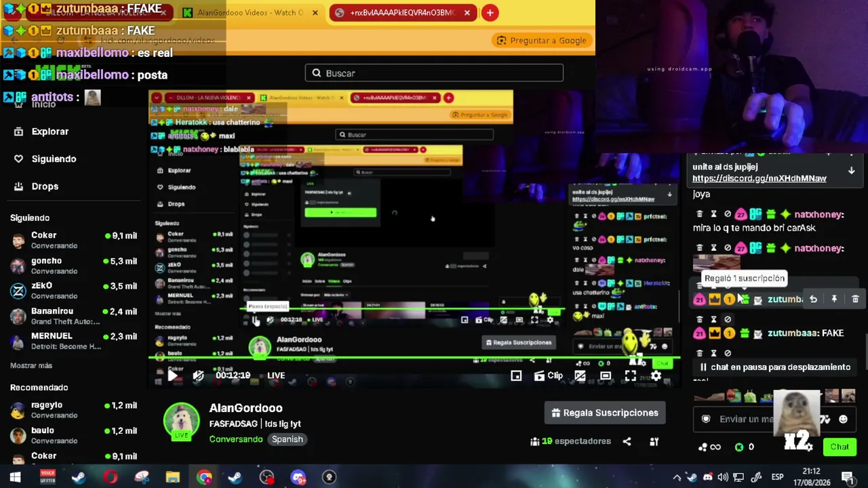The height and width of the screenshot is (488, 868).
Task: Open File Explorer from the taskbar
Action: pos(172,477)
